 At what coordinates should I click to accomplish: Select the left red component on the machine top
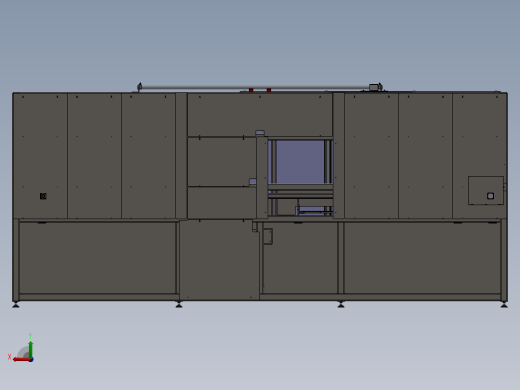pos(251,90)
